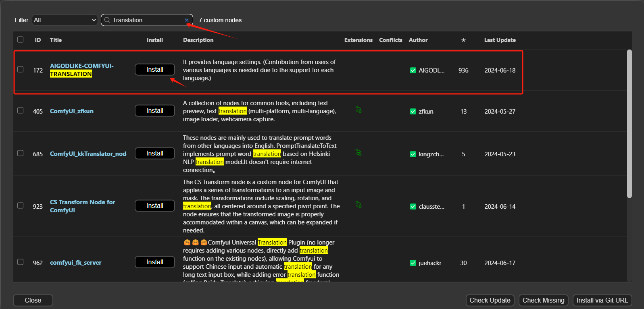The height and width of the screenshot is (309, 644).
Task: Click the kingzch... author name
Action: (x=431, y=154)
